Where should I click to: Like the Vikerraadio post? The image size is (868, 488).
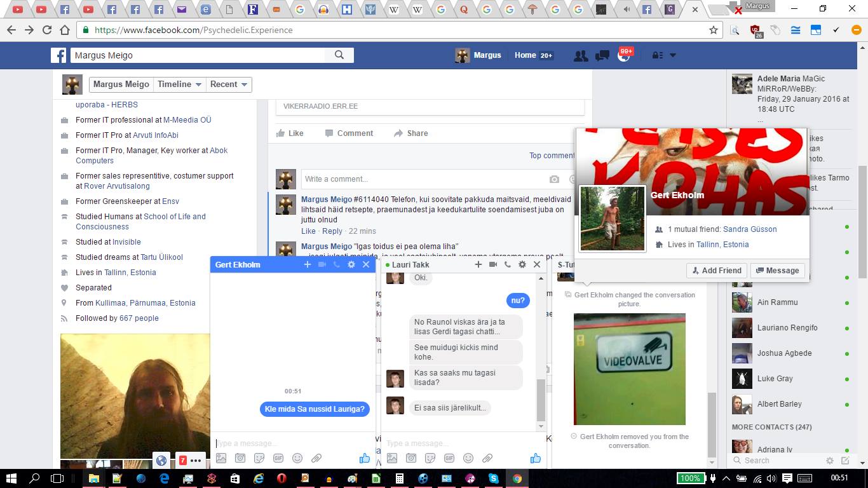[x=290, y=133]
